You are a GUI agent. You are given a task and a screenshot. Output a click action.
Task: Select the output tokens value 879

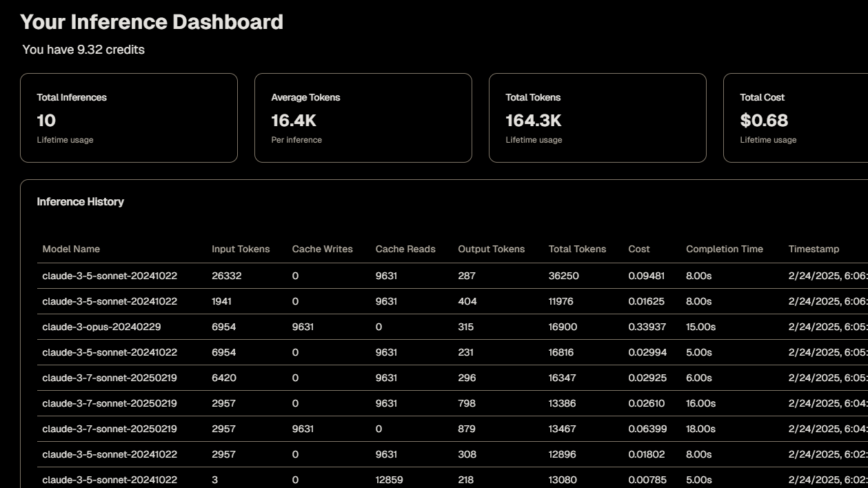(467, 429)
